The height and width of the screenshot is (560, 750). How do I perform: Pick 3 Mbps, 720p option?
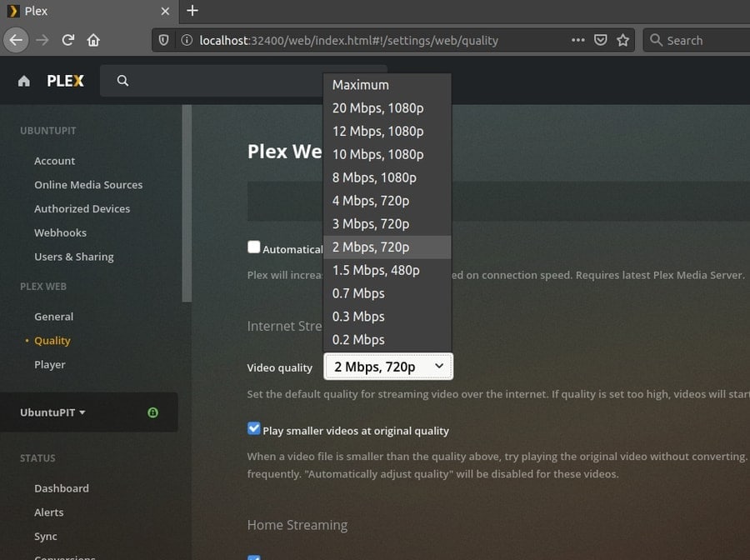coord(387,224)
